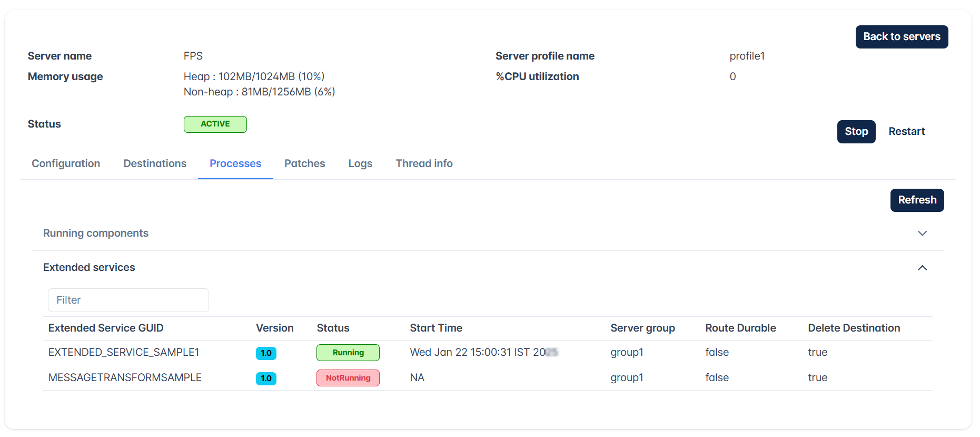Stop the FPS server

856,132
